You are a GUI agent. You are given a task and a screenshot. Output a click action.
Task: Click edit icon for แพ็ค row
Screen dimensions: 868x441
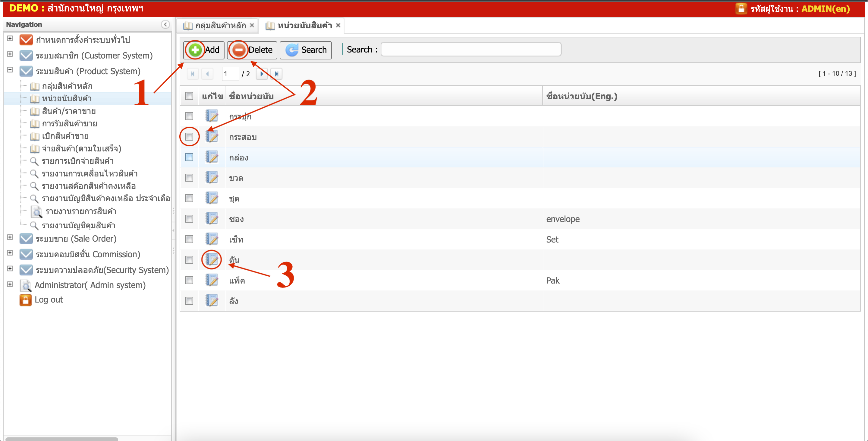(x=212, y=280)
